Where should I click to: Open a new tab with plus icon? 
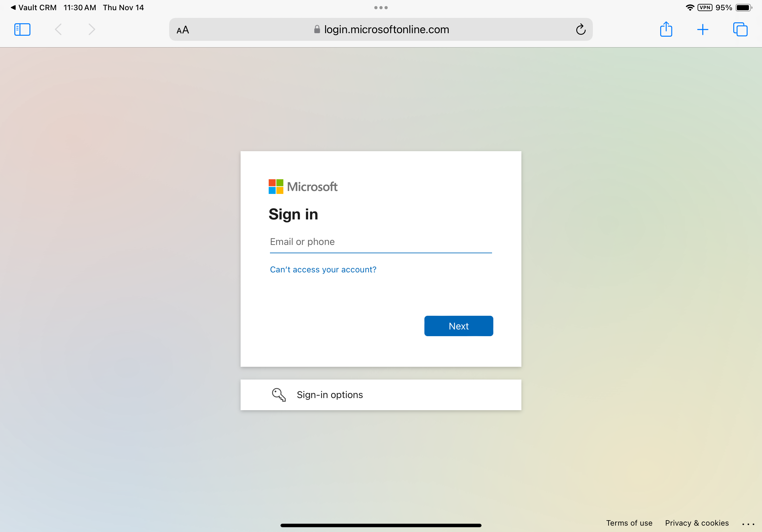[702, 30]
